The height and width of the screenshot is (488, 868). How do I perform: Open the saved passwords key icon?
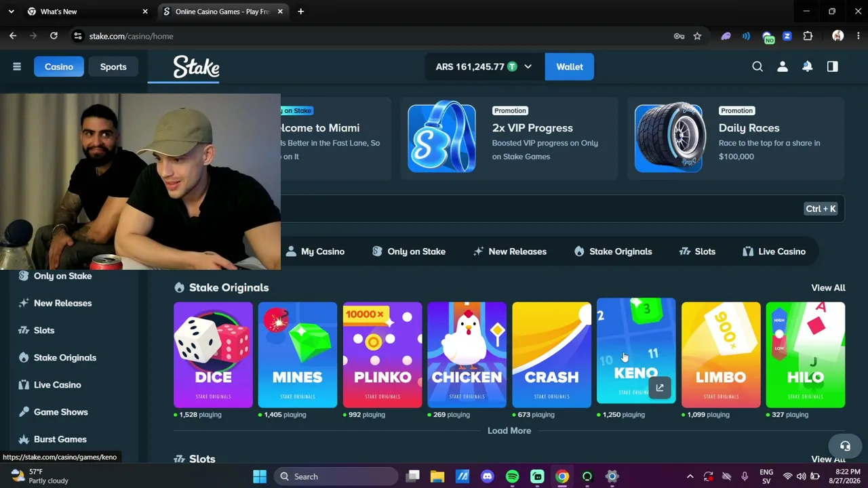679,36
